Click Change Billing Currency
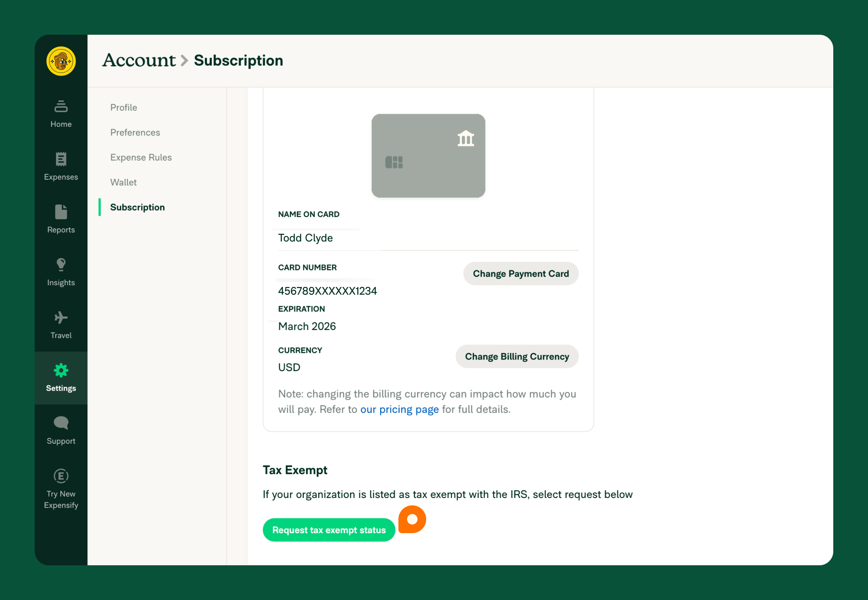Image resolution: width=868 pixels, height=600 pixels. point(516,356)
